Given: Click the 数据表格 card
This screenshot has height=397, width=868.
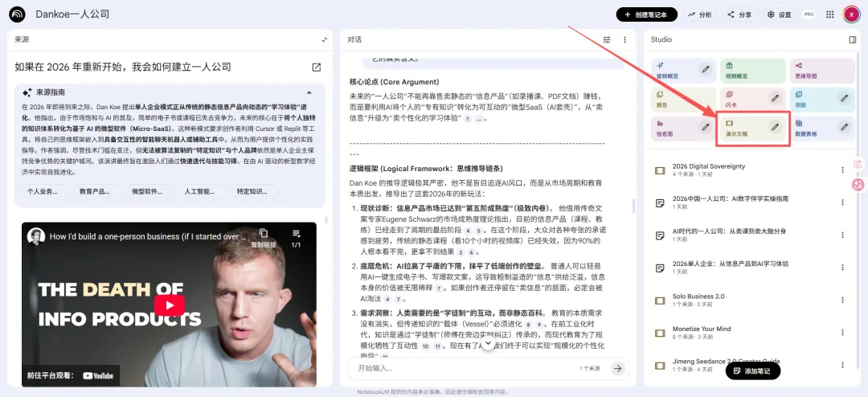Looking at the screenshot, I should tap(823, 128).
